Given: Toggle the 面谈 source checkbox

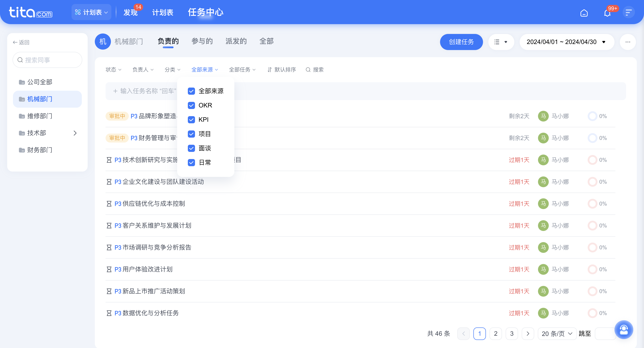Looking at the screenshot, I should 191,148.
